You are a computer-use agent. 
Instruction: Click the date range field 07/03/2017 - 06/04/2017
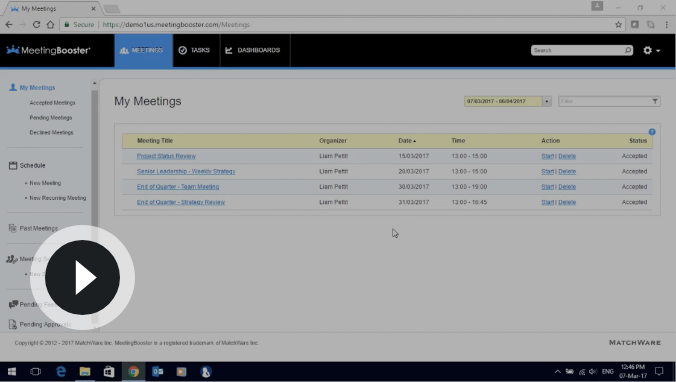point(503,101)
